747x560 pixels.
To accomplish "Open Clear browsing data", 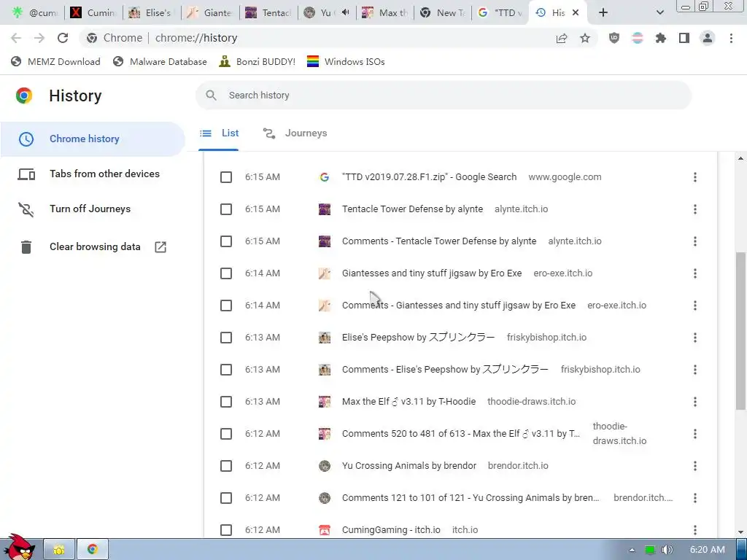I will click(93, 246).
